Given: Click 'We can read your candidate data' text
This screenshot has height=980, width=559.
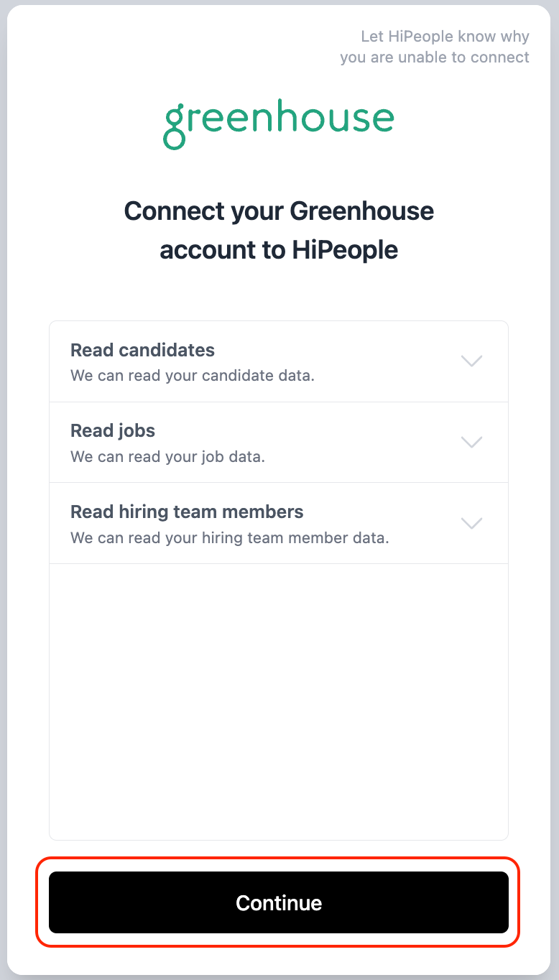Looking at the screenshot, I should [193, 375].
